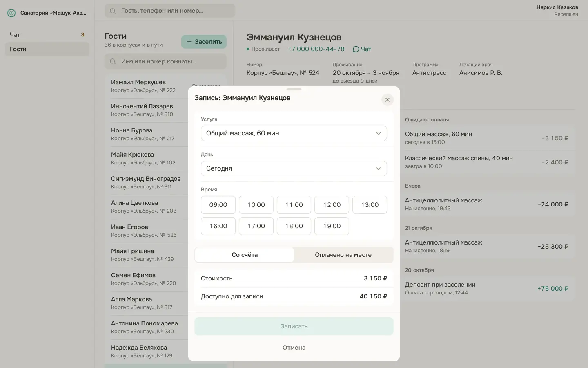Grab the drag handle atop the booking dialog

[x=294, y=89]
